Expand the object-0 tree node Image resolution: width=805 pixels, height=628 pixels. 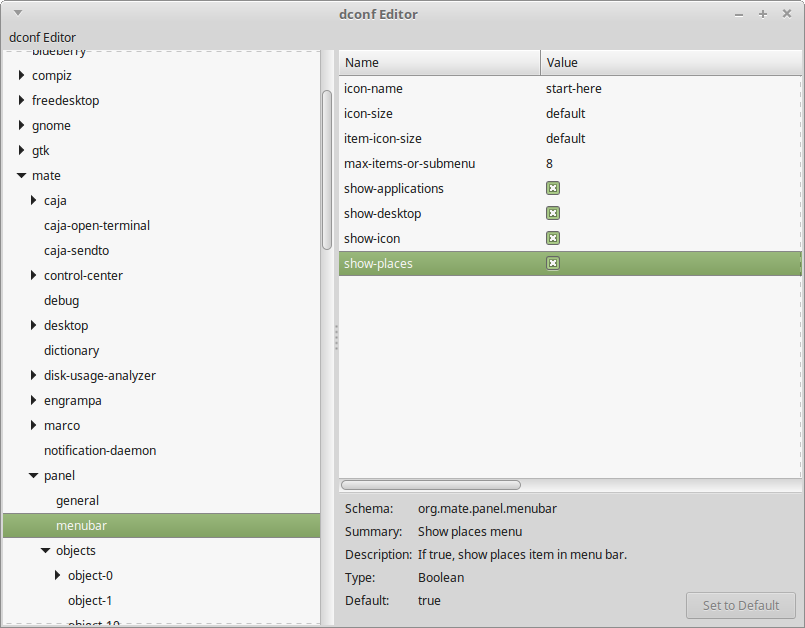(x=58, y=575)
